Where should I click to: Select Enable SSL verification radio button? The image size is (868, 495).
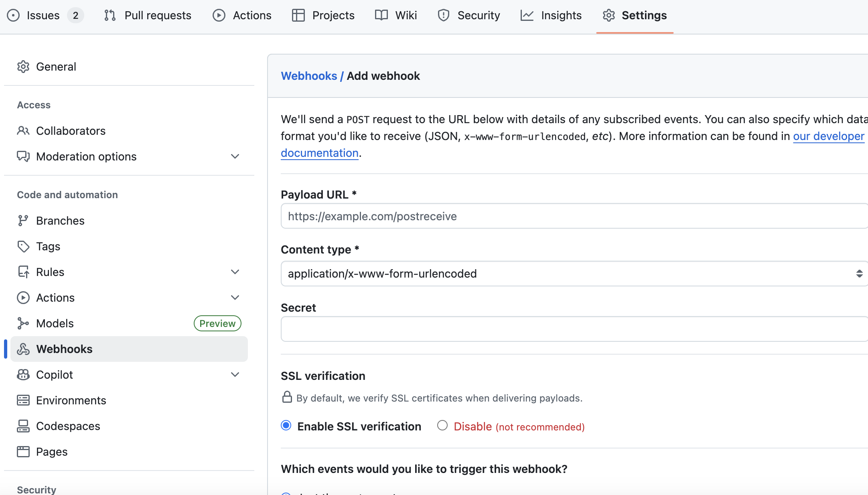pos(286,425)
